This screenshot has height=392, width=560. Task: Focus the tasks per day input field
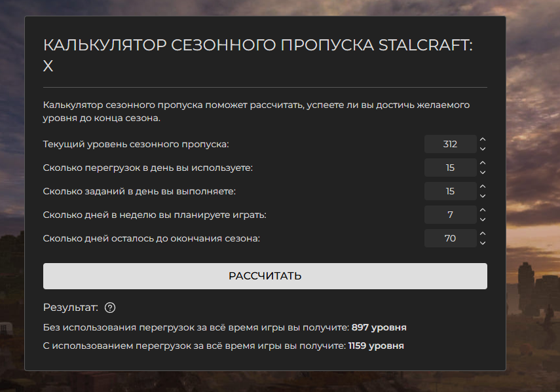click(x=451, y=191)
